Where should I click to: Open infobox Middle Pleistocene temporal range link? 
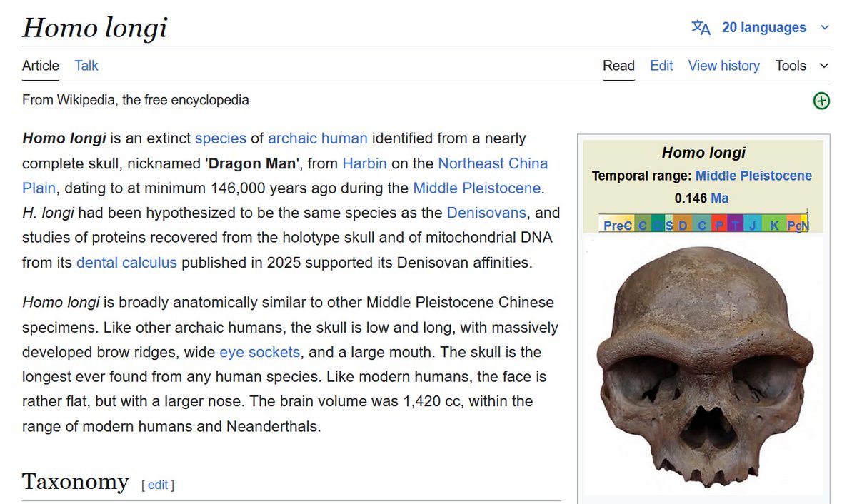[x=753, y=176]
